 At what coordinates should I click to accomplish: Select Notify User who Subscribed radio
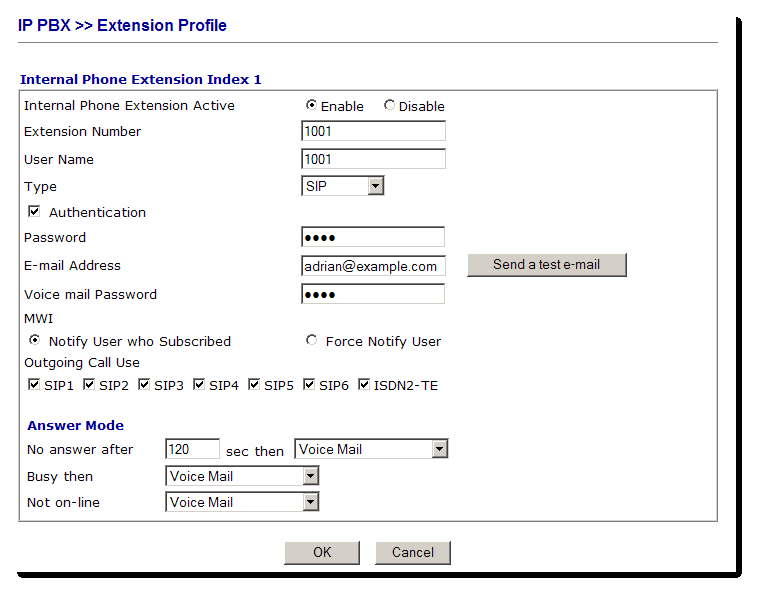tap(34, 340)
